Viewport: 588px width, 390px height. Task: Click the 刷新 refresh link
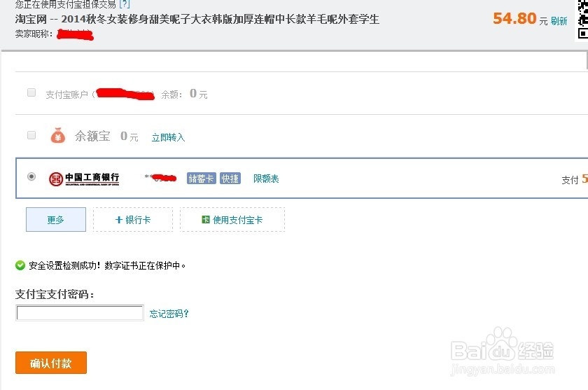[x=559, y=21]
